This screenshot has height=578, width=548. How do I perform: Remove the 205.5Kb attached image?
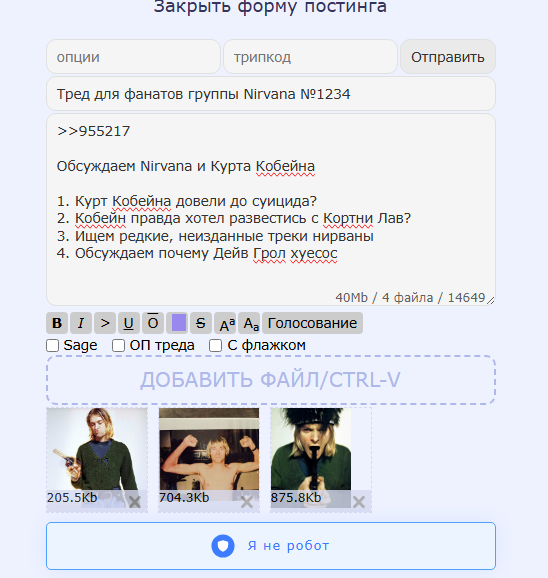tap(135, 502)
